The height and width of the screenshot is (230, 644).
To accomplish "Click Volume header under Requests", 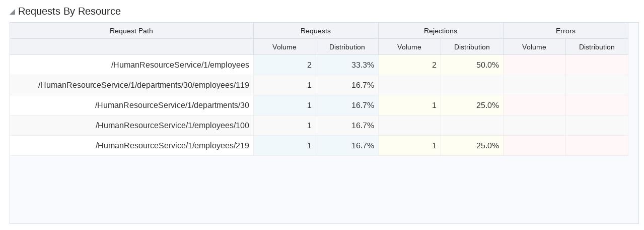I will click(x=284, y=47).
